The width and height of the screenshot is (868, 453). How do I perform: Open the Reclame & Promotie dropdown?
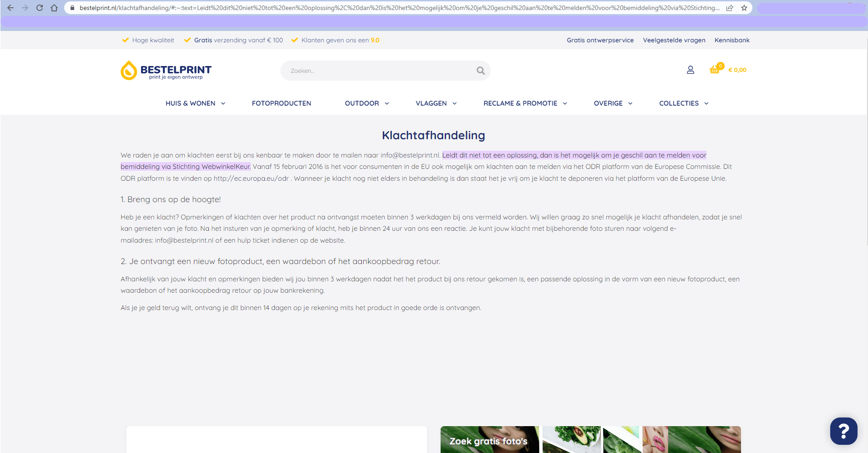pyautogui.click(x=525, y=103)
